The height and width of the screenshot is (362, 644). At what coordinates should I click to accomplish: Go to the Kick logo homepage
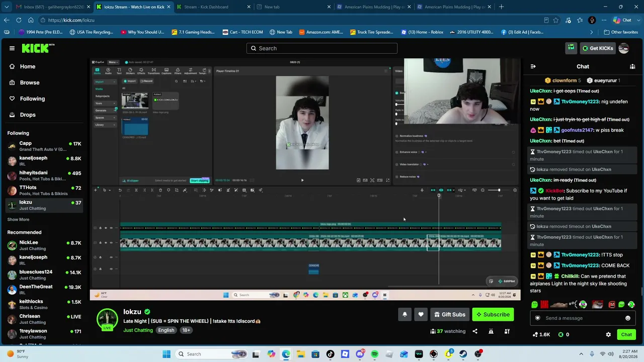click(x=38, y=48)
